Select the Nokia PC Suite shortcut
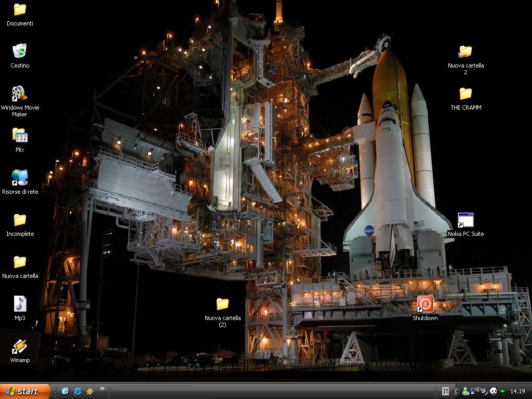Image resolution: width=532 pixels, height=399 pixels. (465, 224)
